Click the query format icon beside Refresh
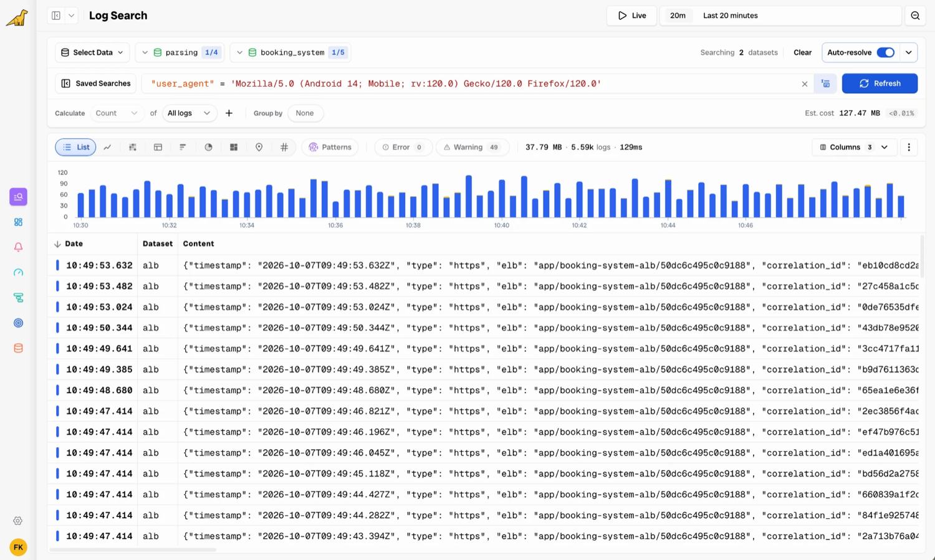Screen dimensions: 935x560 825,83
